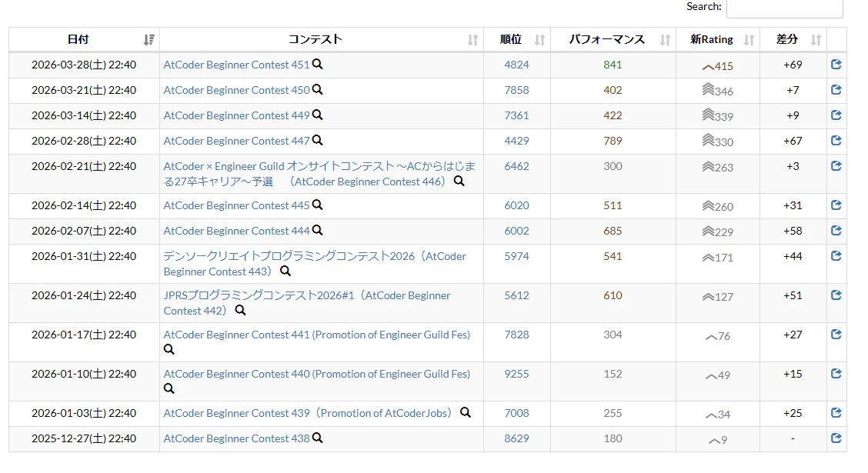Click share icon in the 2026-02-07 row
The height and width of the screenshot is (473, 868).
click(x=836, y=231)
